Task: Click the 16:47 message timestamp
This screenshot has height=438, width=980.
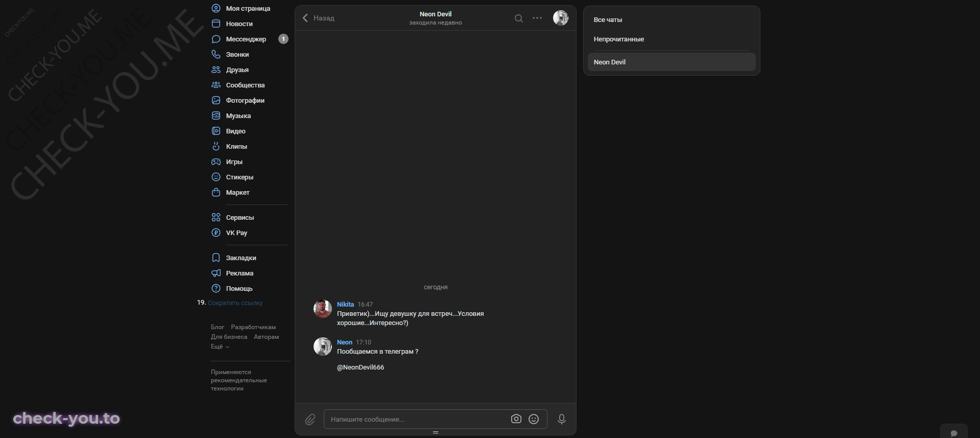Action: (365, 305)
